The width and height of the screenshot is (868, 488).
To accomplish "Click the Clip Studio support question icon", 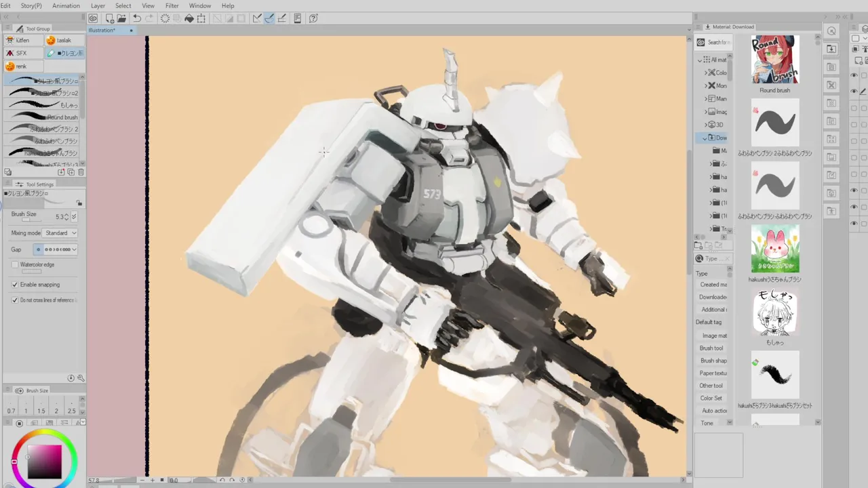I will [x=313, y=18].
